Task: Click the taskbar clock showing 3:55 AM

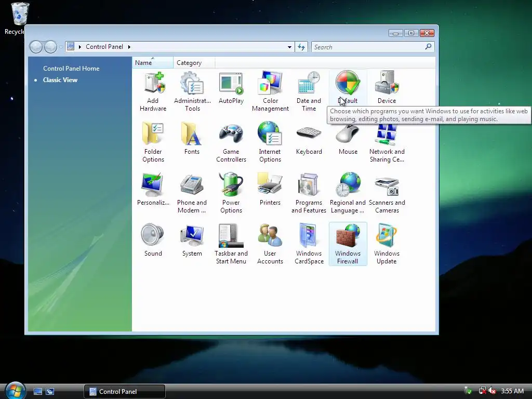Action: (x=512, y=391)
